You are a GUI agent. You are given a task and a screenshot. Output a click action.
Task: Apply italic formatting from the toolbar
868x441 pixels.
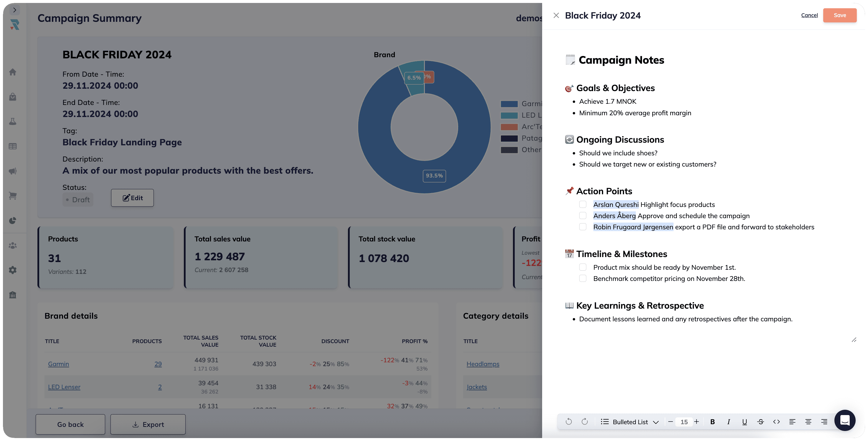coord(729,422)
